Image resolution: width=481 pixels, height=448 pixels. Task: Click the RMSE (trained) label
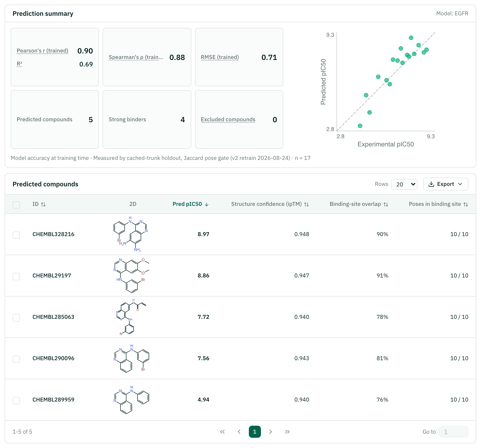[220, 57]
